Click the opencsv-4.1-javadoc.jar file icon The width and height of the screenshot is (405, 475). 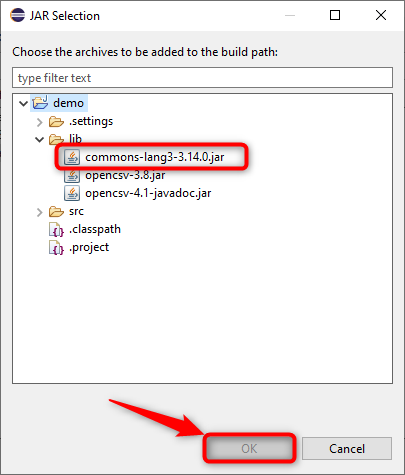click(x=72, y=193)
